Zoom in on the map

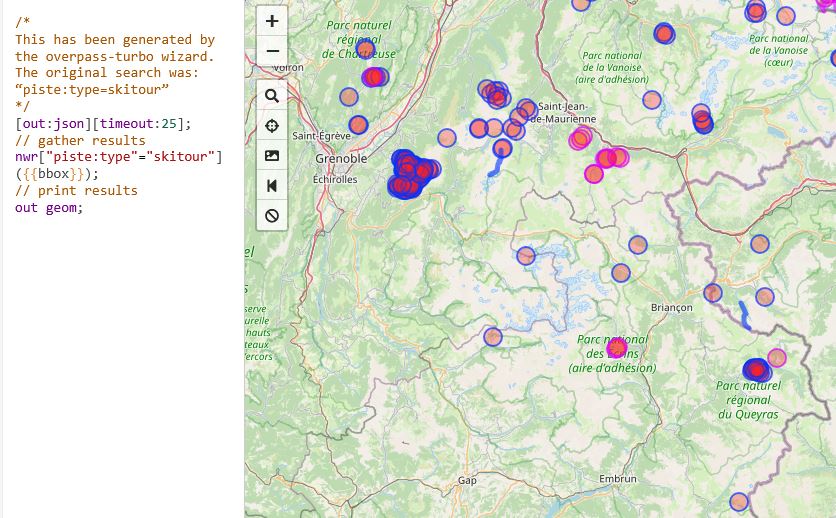click(272, 21)
